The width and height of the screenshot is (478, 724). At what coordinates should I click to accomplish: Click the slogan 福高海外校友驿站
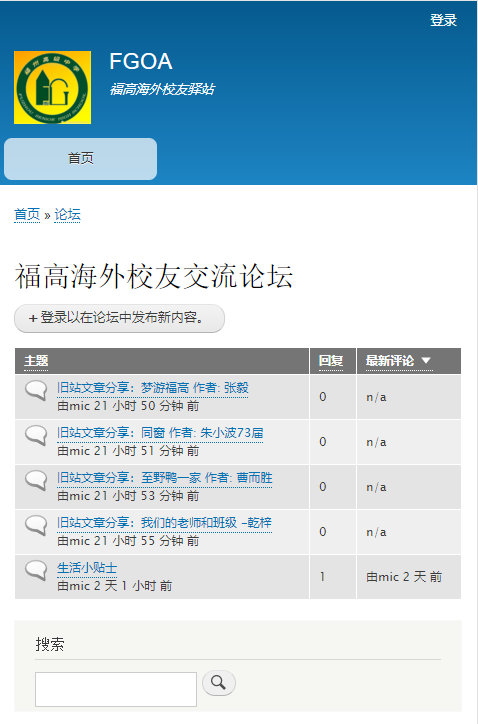pos(162,89)
